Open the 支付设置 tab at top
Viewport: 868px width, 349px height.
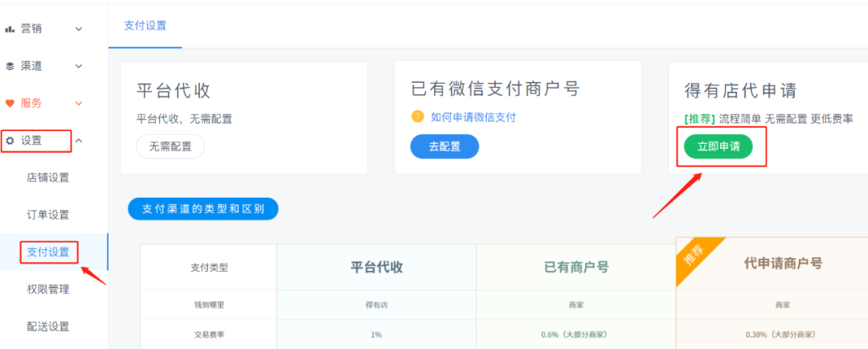pyautogui.click(x=145, y=25)
